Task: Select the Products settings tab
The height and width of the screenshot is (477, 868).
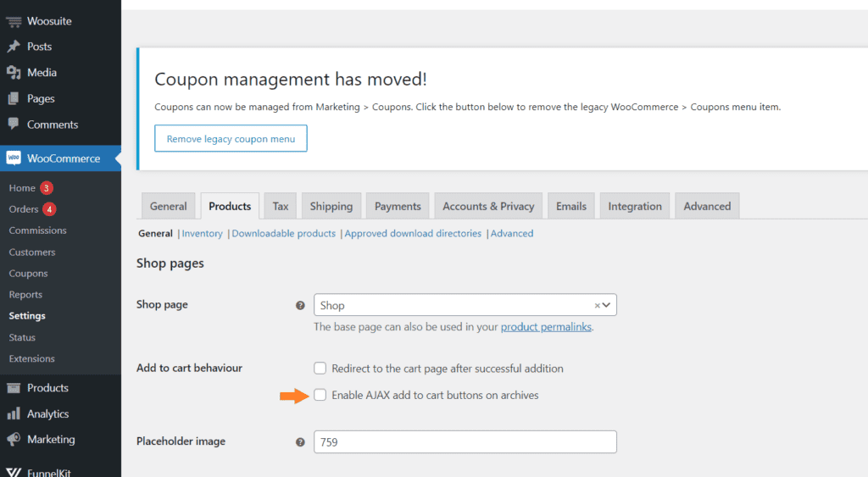Action: pyautogui.click(x=230, y=206)
